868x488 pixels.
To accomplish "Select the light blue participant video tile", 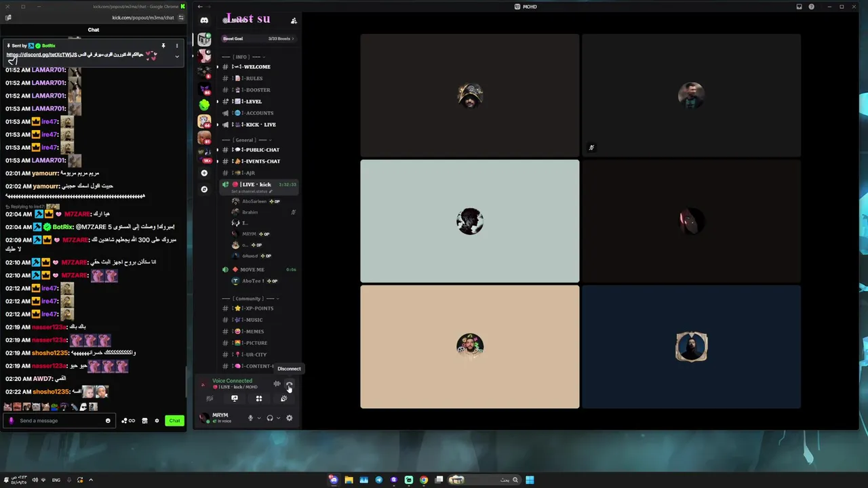I will pos(470,221).
